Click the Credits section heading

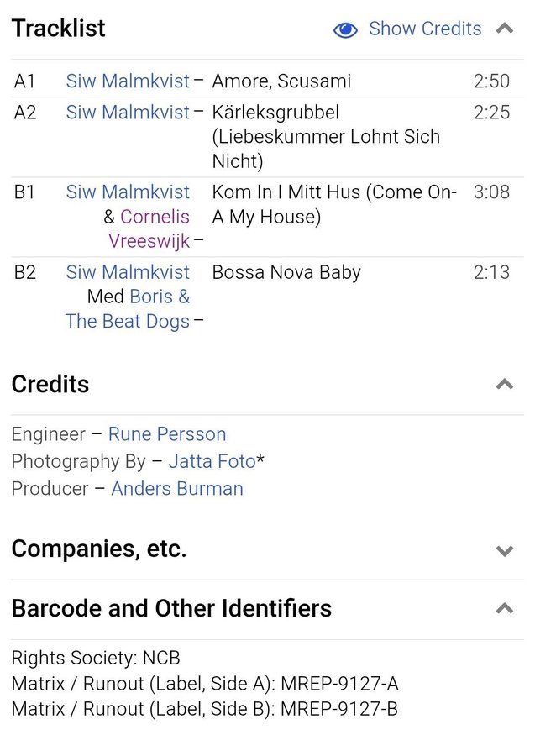click(x=50, y=384)
